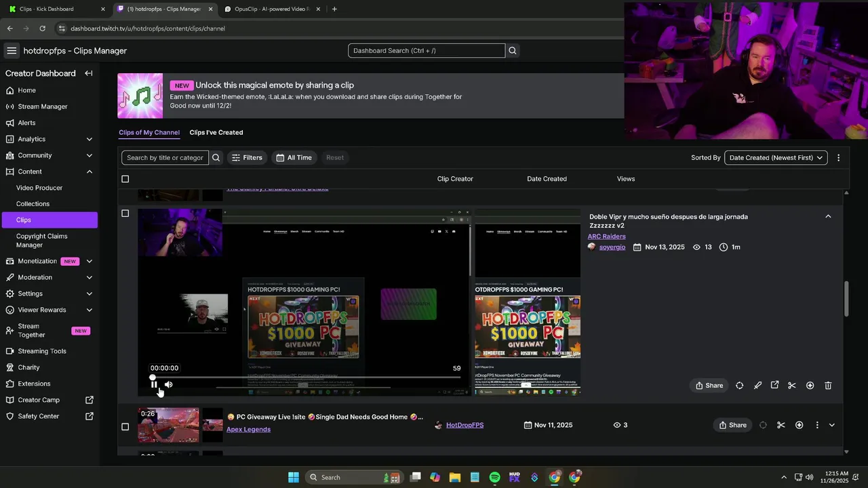868x488 pixels.
Task: Click scissors edit icon on expanded clip
Action: [791, 386]
